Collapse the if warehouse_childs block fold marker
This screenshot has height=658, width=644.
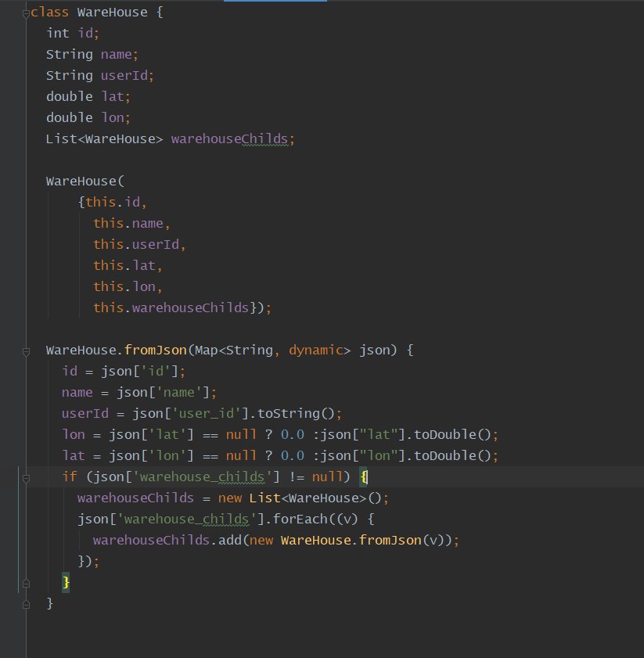click(x=26, y=478)
